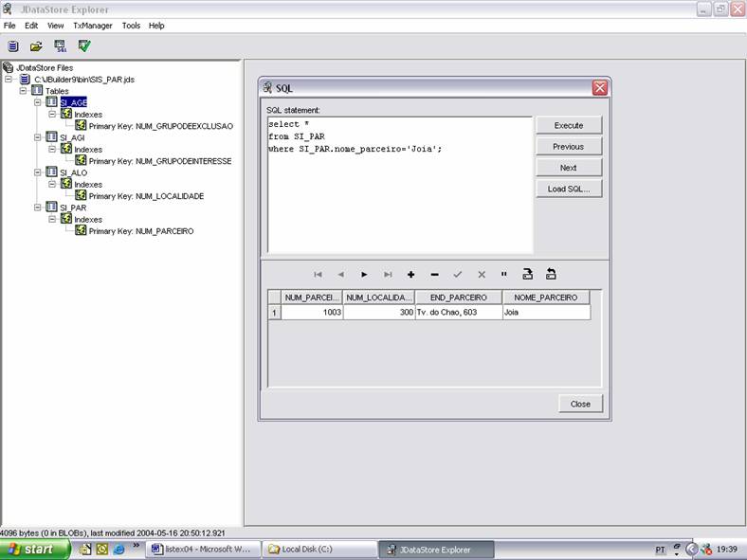
Task: Click Internet Explorer quick launch icon
Action: pyautogui.click(x=118, y=549)
